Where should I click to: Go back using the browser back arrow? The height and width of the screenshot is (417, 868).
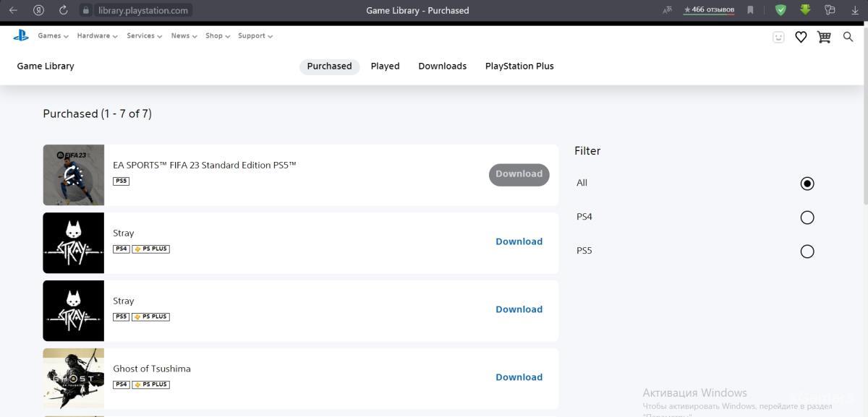click(x=13, y=10)
